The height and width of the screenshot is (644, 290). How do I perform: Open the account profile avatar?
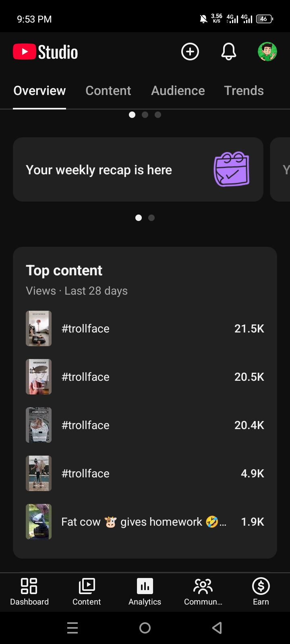(267, 52)
